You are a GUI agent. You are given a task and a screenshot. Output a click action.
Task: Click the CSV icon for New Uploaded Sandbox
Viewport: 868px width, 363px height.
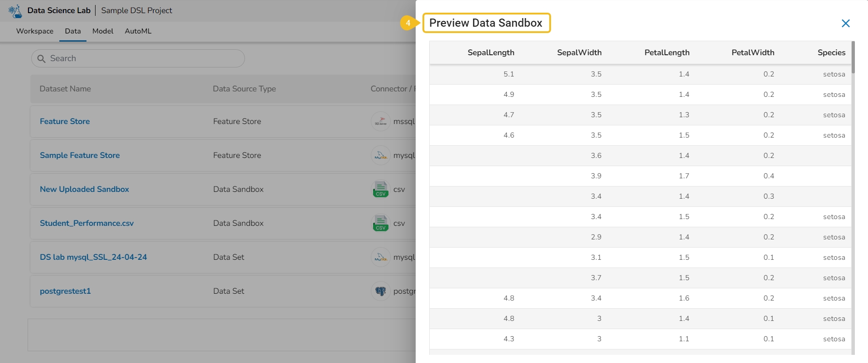point(380,189)
